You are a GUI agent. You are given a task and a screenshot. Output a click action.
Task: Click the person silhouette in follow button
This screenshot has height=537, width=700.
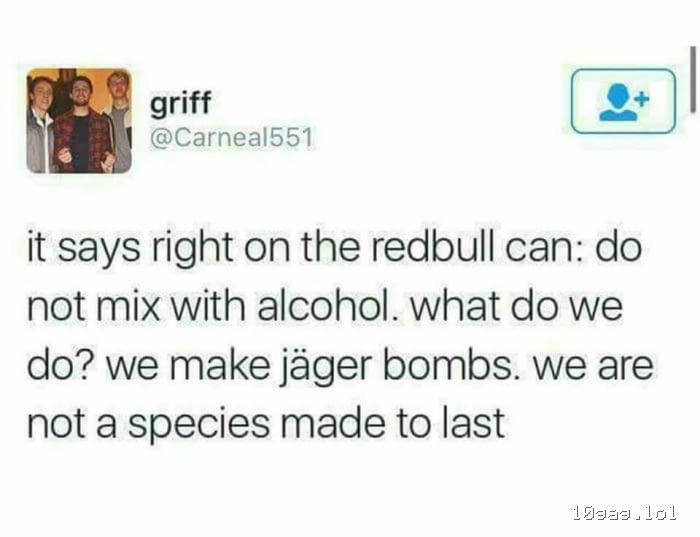tap(618, 103)
